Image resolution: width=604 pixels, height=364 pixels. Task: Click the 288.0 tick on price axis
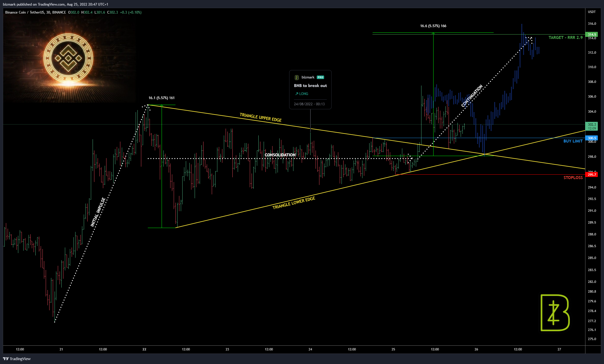coord(592,234)
